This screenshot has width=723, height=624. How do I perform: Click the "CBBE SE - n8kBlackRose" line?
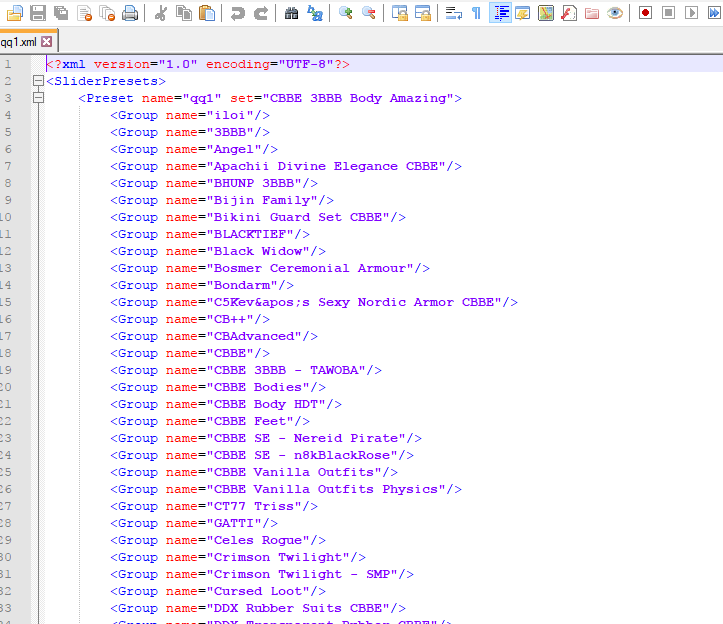(262, 455)
